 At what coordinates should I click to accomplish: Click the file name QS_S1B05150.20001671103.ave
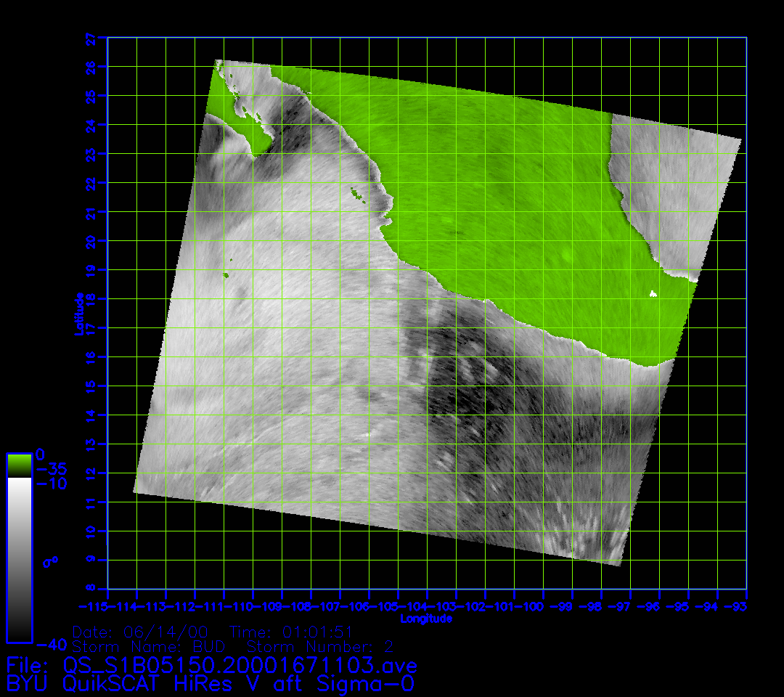(240, 665)
